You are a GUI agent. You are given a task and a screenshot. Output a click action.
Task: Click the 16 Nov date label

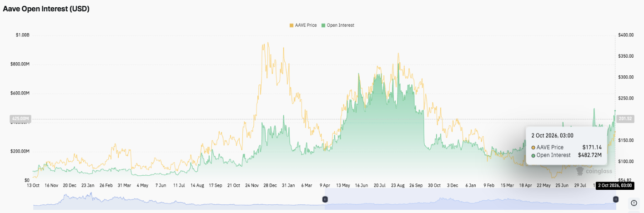51,185
